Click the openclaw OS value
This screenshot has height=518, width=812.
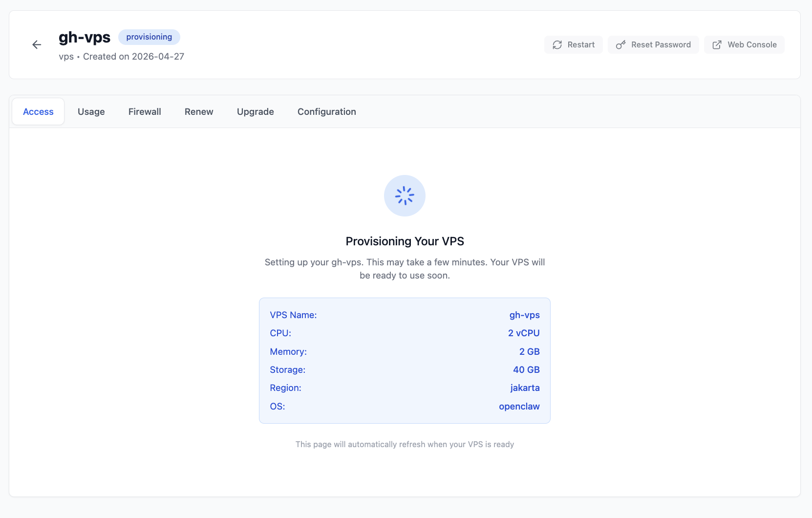click(x=519, y=406)
